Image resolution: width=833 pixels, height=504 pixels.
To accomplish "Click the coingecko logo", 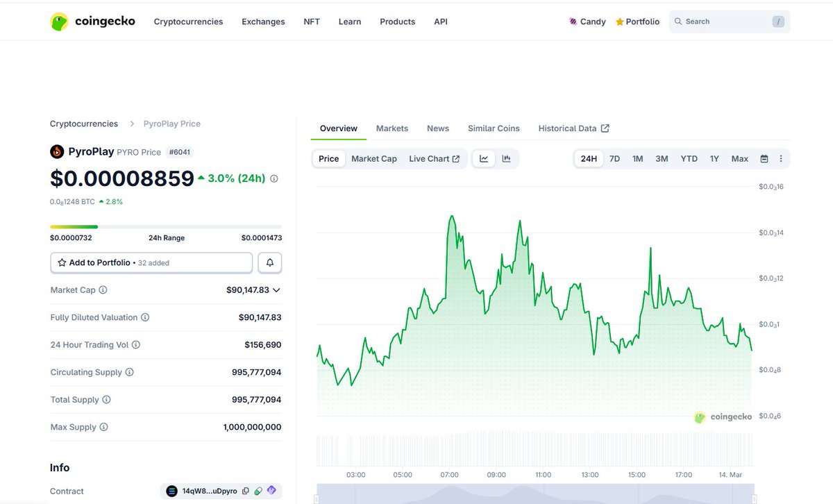I will tap(92, 21).
